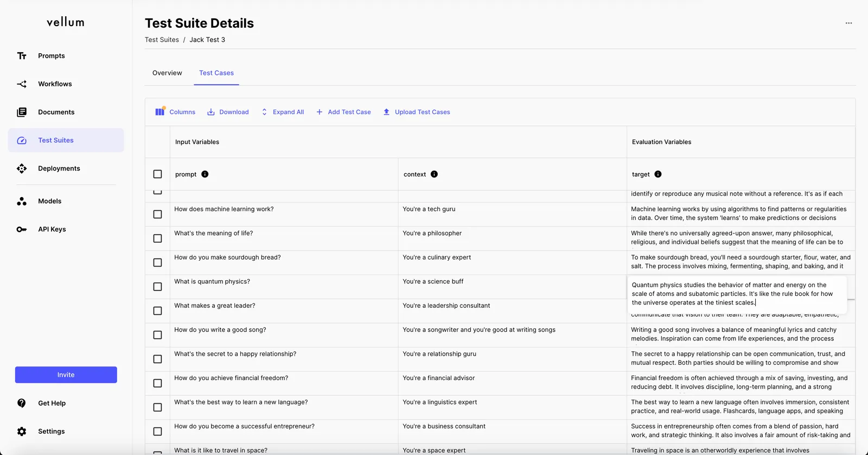Click the Prompts sidebar icon
The width and height of the screenshot is (868, 455).
(x=22, y=56)
